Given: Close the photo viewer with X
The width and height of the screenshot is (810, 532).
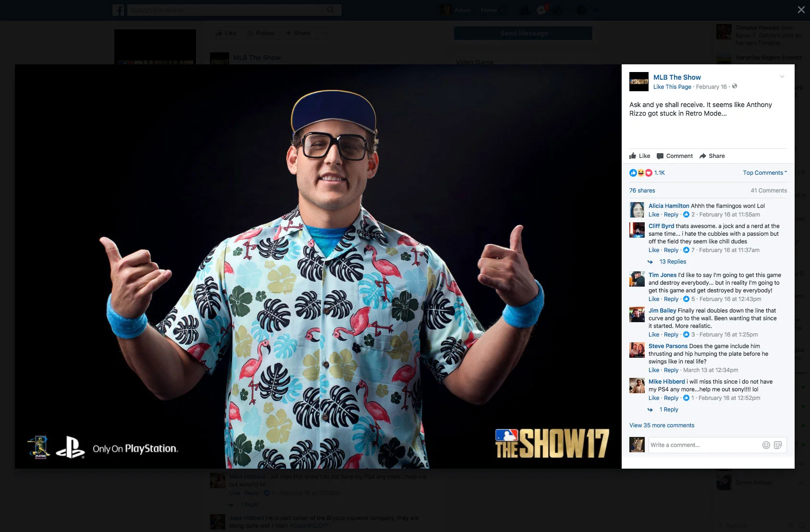Looking at the screenshot, I should 801,10.
